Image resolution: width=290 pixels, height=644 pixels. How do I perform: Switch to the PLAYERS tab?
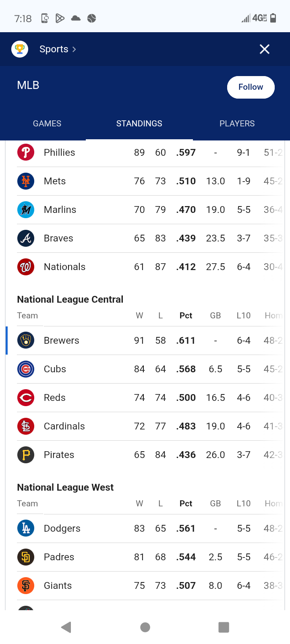click(x=237, y=124)
